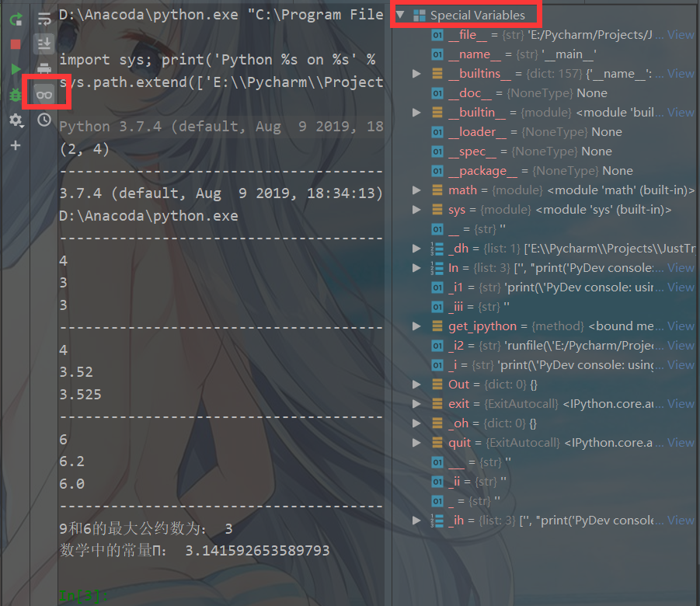The image size is (700, 606).
Task: Print console output via the printer icon
Action: pos(44,68)
